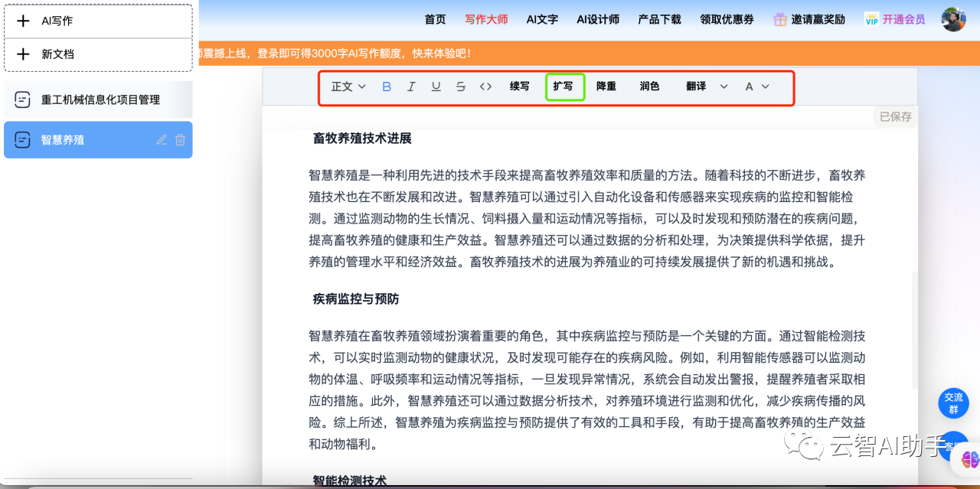980x489 pixels.
Task: Select the 重工机械信息化项目管理 document in sidebar
Action: coord(98,99)
